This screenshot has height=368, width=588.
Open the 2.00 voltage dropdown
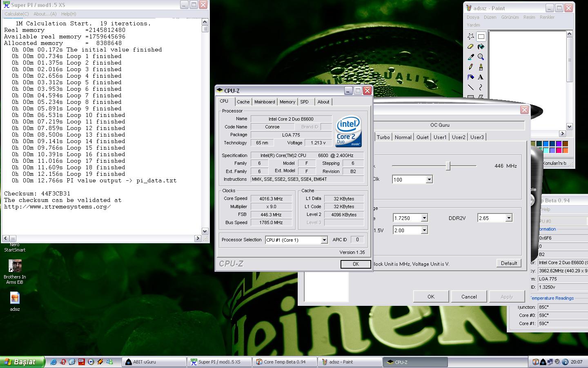[424, 231]
